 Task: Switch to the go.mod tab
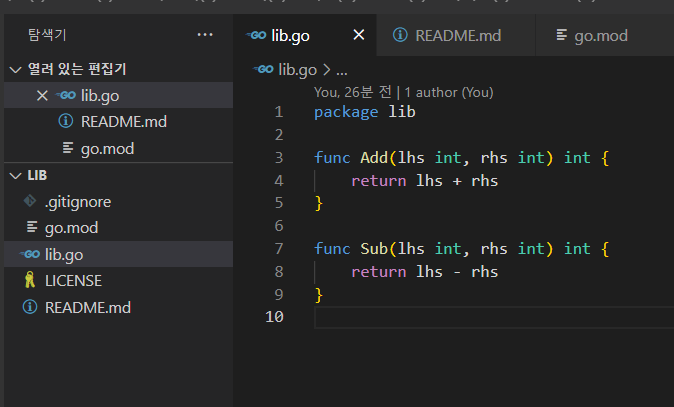click(600, 36)
